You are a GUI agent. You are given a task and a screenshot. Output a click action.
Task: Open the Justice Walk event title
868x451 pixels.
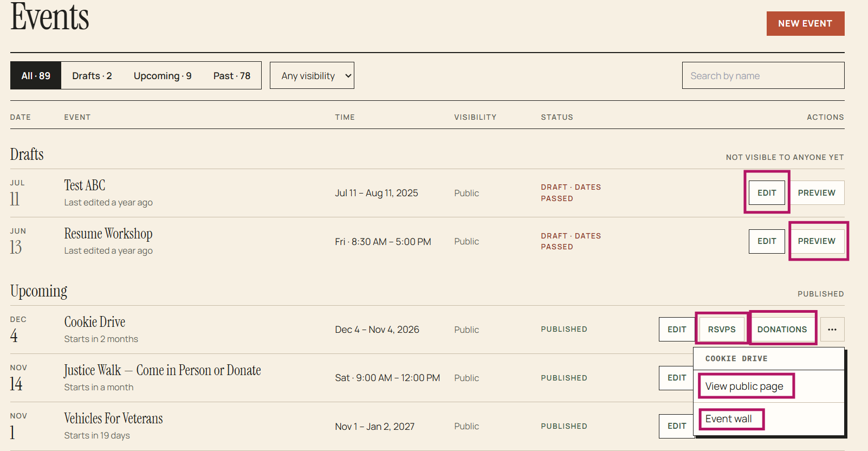pos(163,370)
